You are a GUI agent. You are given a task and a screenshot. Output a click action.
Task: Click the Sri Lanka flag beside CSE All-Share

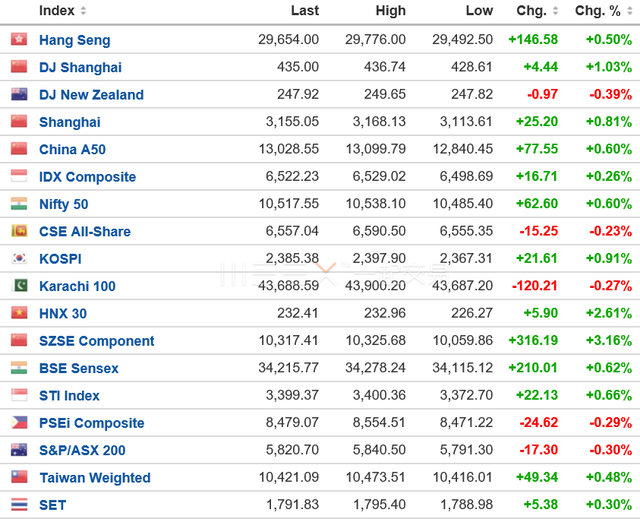19,231
